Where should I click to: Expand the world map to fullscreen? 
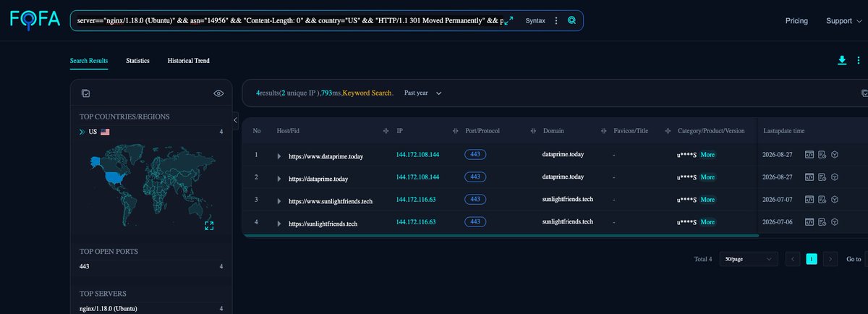209,226
